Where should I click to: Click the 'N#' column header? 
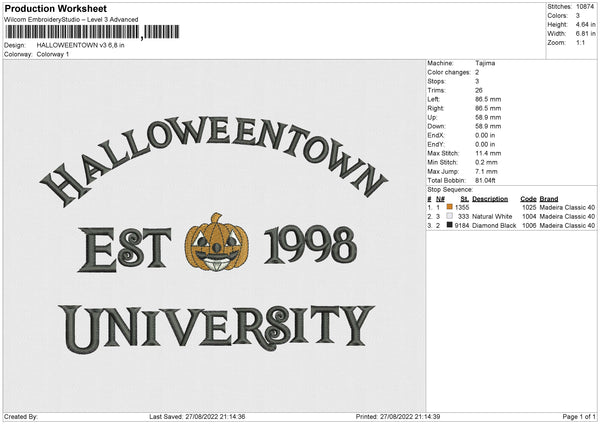(440, 199)
